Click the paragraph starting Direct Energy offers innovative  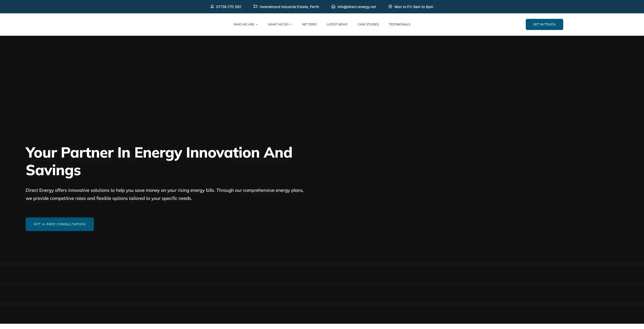point(165,194)
